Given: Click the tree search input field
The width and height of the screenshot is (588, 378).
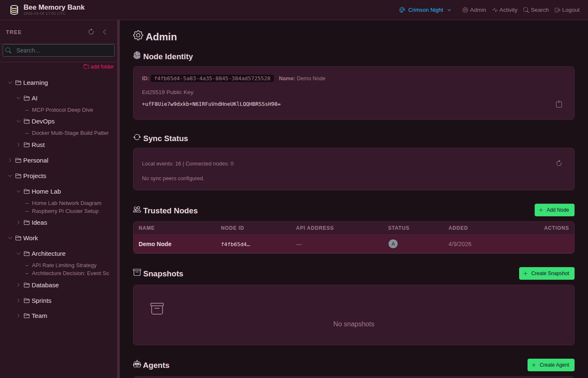Looking at the screenshot, I should coord(58,50).
